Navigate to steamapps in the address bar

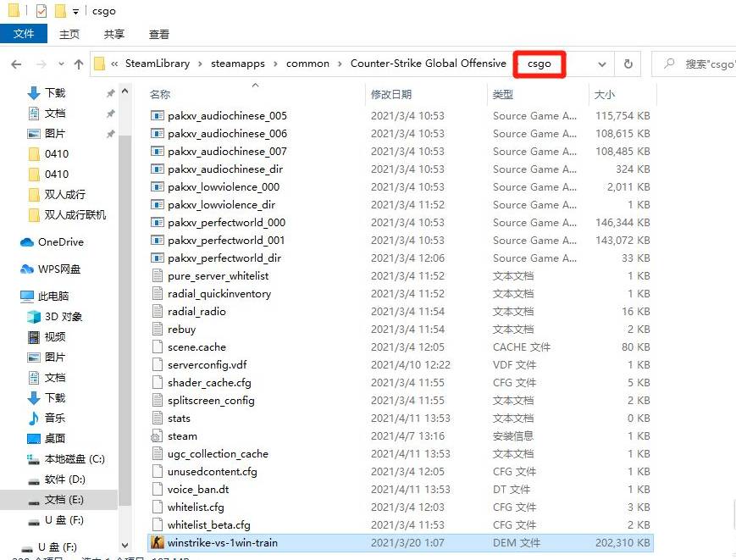[x=237, y=64]
